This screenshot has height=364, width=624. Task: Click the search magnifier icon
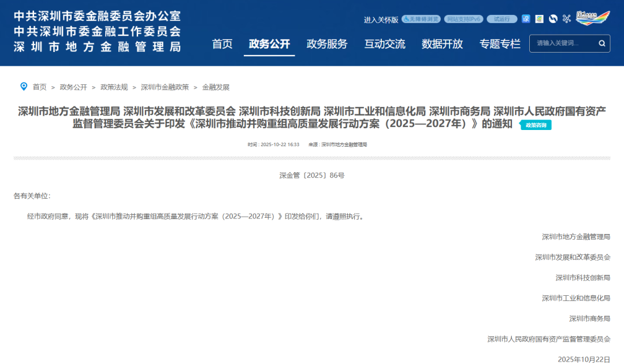click(601, 43)
